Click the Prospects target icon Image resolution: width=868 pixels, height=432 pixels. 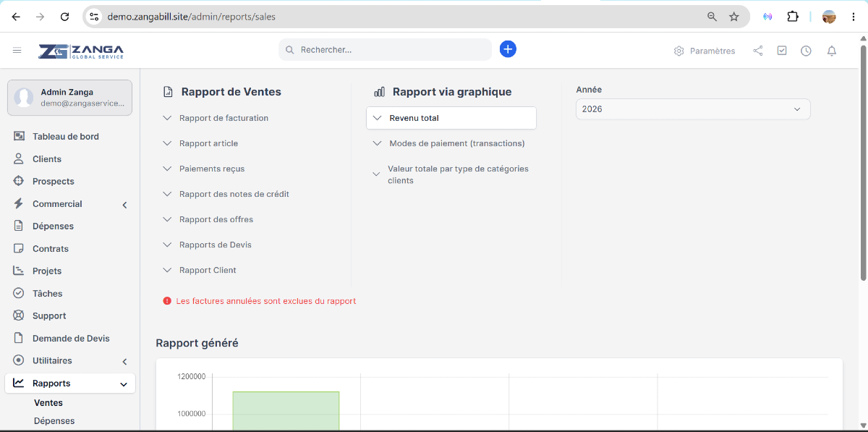click(x=19, y=181)
